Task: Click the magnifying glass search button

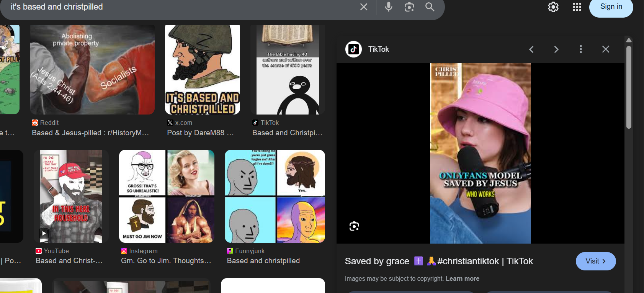Action: pyautogui.click(x=430, y=7)
